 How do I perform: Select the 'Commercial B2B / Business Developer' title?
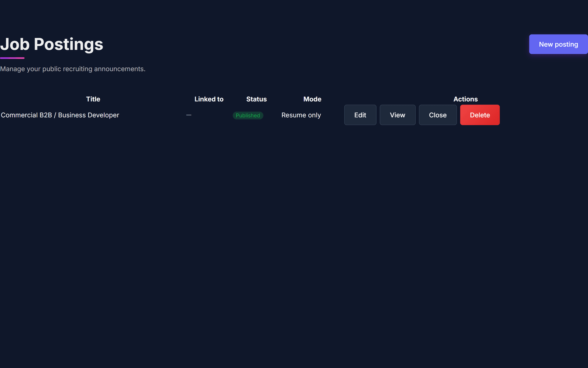tap(60, 115)
